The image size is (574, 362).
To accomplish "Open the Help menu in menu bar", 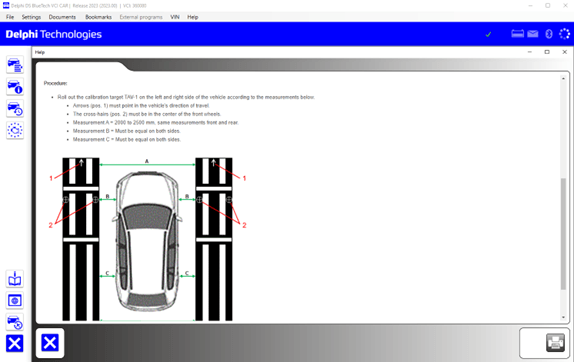I will (x=193, y=17).
